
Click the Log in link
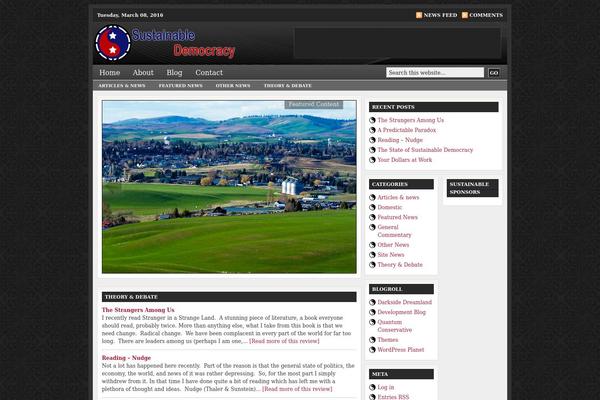click(x=386, y=387)
